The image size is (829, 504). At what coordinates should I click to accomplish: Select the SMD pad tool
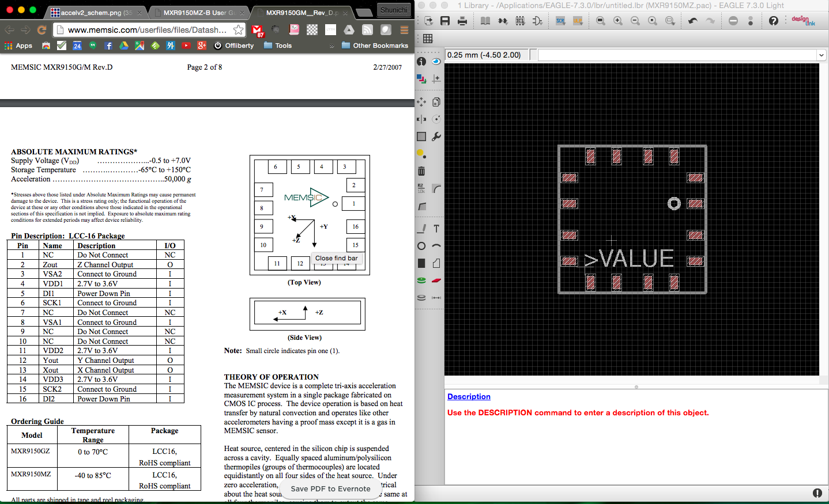[436, 281]
